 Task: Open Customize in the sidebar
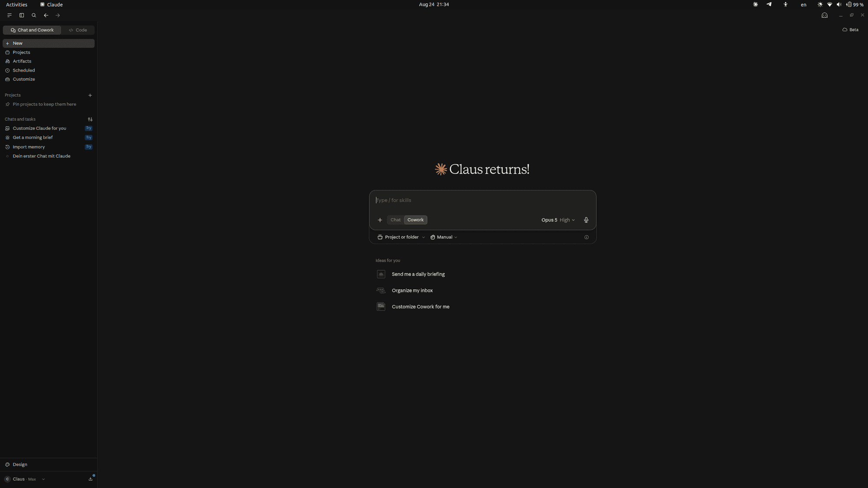(x=49, y=79)
